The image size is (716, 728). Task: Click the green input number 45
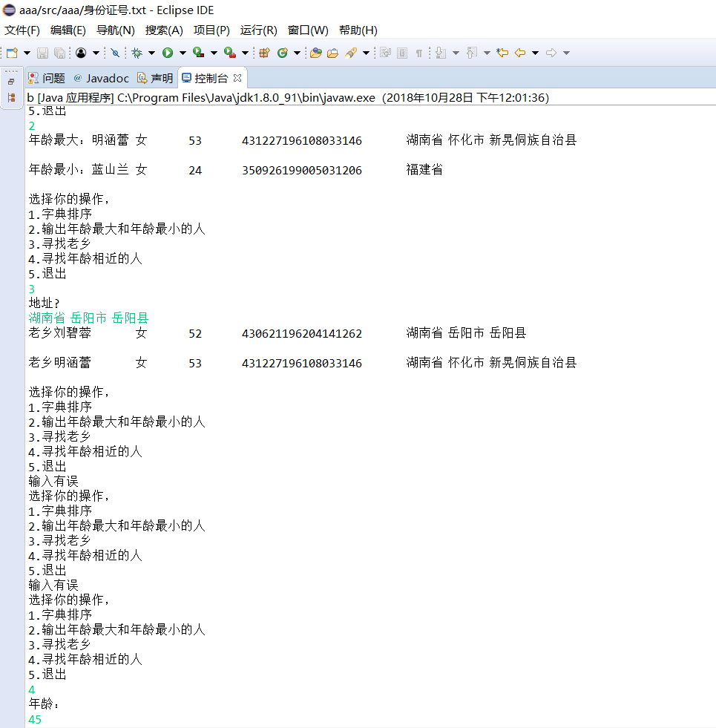click(x=35, y=720)
